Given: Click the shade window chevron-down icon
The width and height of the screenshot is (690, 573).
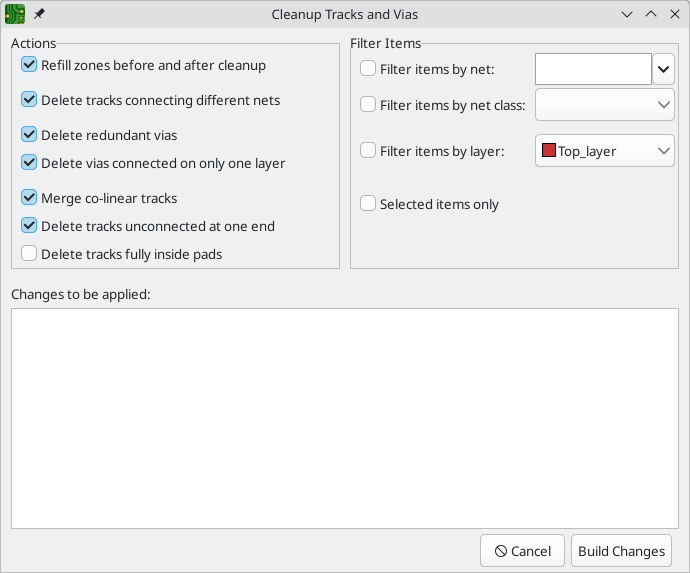Looking at the screenshot, I should [x=627, y=15].
